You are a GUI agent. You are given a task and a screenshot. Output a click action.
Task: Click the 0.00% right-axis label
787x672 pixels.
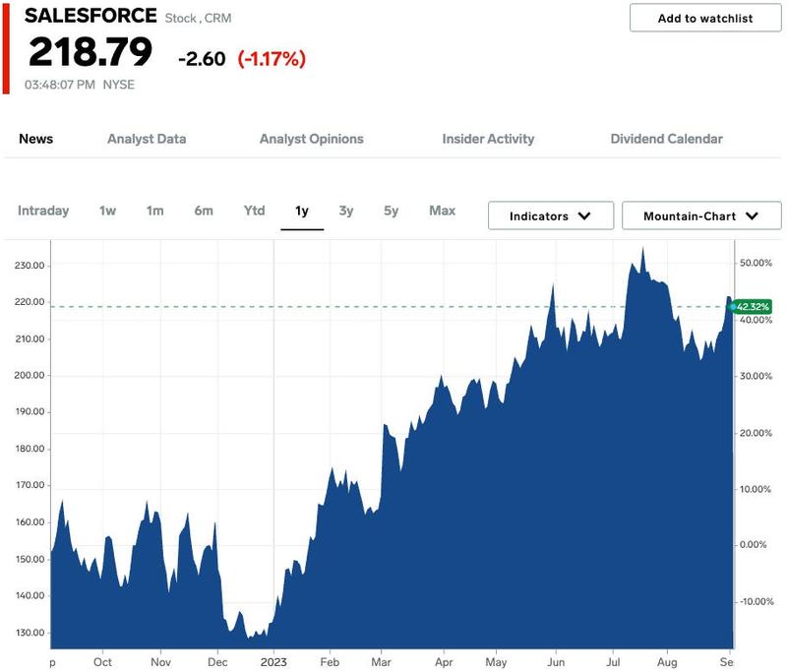tap(753, 545)
